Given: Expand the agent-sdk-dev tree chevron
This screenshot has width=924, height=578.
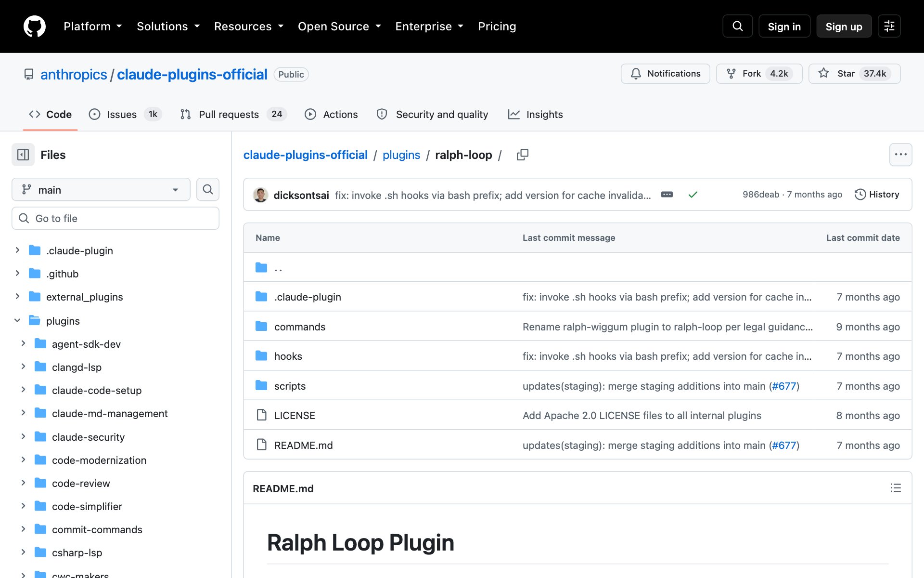Looking at the screenshot, I should pos(23,343).
